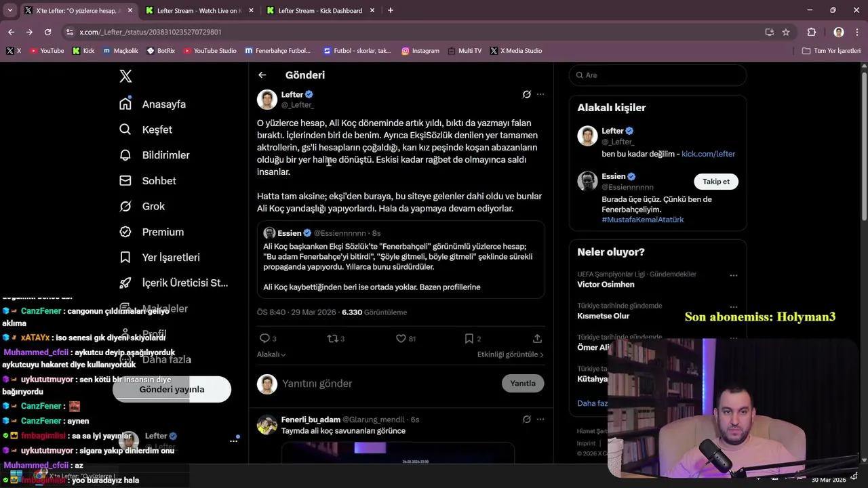Open Lefter avatar on the post

(267, 100)
